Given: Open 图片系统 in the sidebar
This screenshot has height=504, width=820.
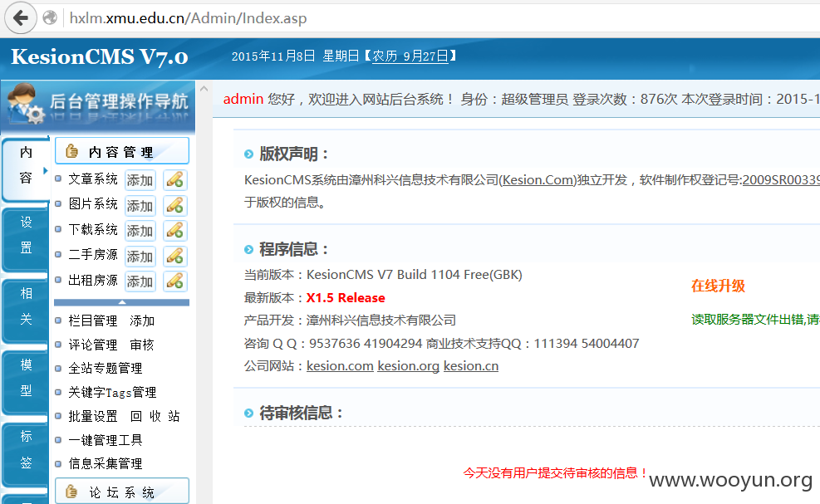Looking at the screenshot, I should [93, 204].
